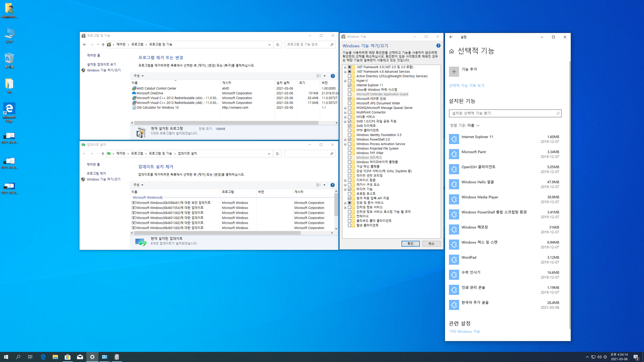
Task: Enable Linux용 Windows 하위 시스템 checkbox
Action: (350, 89)
